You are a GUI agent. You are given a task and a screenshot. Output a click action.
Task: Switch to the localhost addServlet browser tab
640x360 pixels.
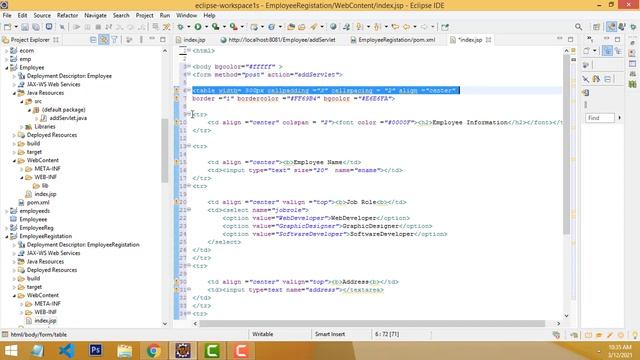(278, 40)
